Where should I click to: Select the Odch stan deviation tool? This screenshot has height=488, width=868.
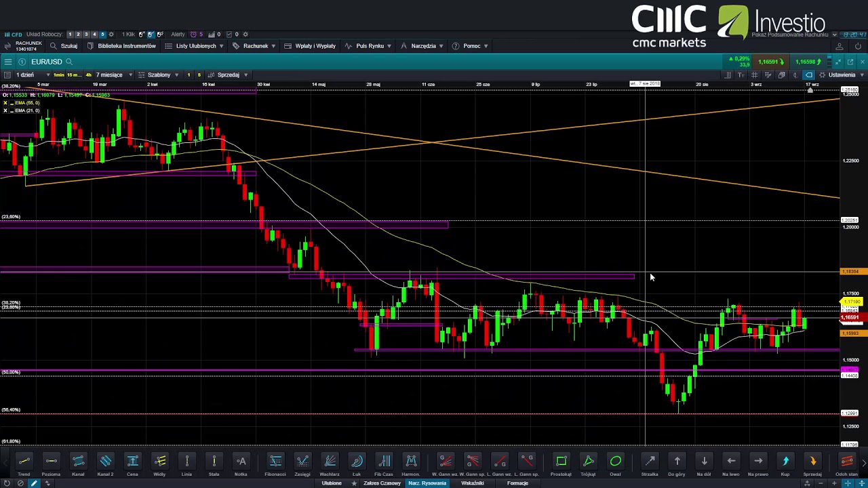tap(846, 464)
